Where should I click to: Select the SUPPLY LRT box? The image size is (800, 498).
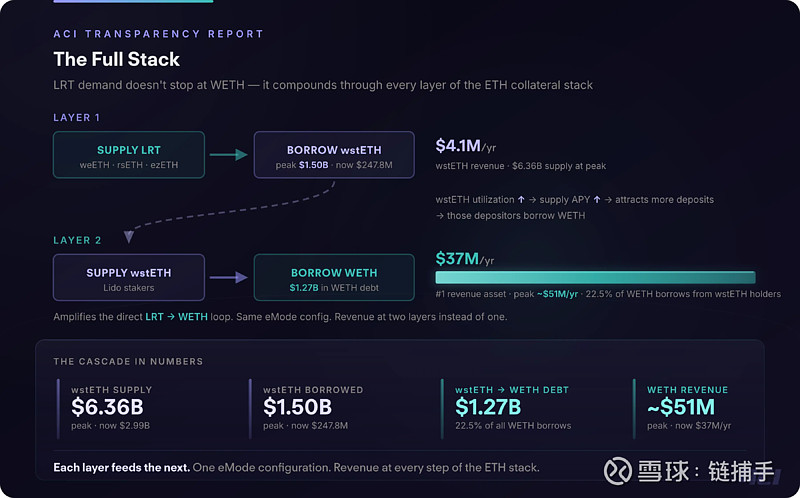(129, 155)
